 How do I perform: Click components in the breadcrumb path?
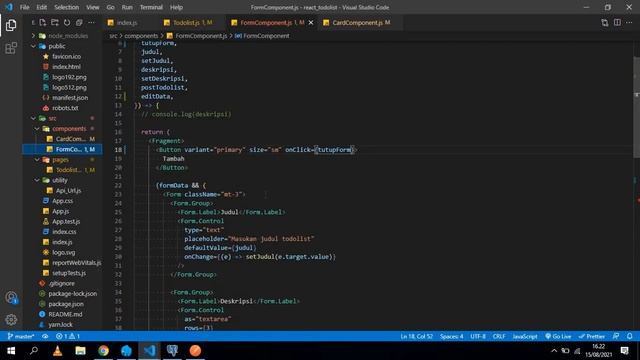click(x=141, y=36)
